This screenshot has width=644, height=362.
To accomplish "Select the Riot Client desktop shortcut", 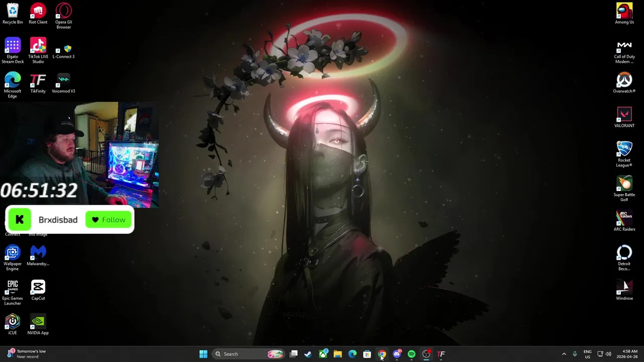I will [x=38, y=14].
